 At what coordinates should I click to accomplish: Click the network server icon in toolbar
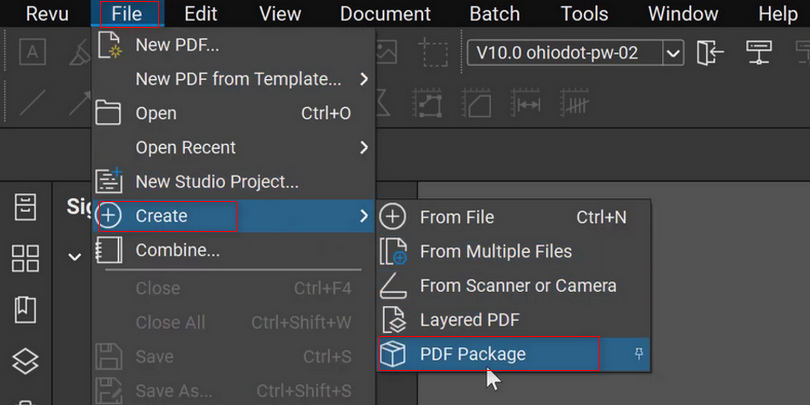[x=759, y=53]
